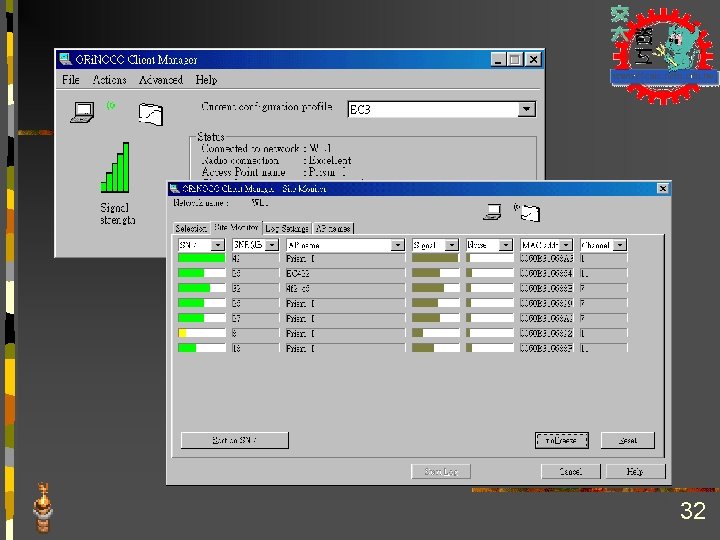Click Channel cell in ECA row
The height and width of the screenshot is (540, 720).
603,273
